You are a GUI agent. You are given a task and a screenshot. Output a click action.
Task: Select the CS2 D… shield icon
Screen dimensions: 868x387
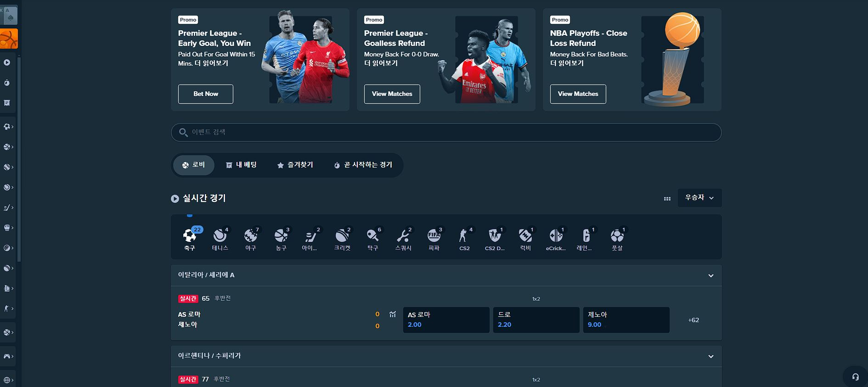point(495,239)
